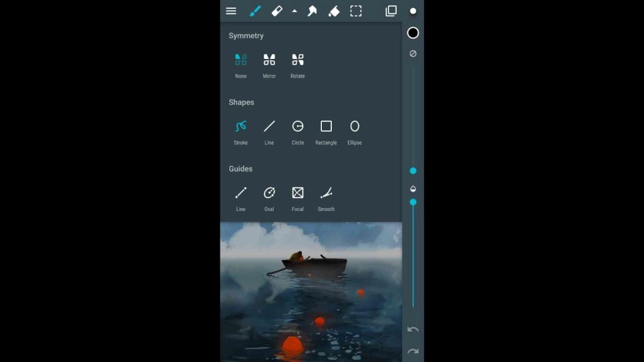Screen dimensions: 644x362
Task: Open the color picker circle
Action: point(413,11)
